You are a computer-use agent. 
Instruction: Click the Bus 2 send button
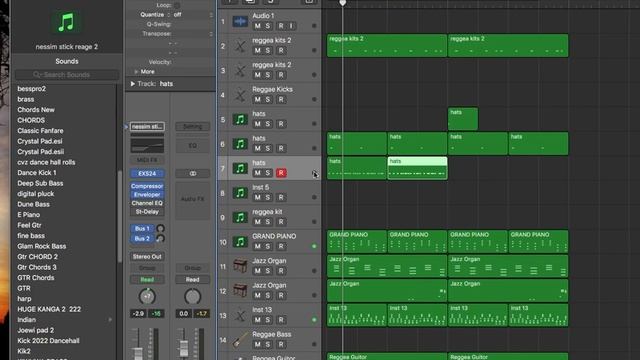[x=142, y=238]
